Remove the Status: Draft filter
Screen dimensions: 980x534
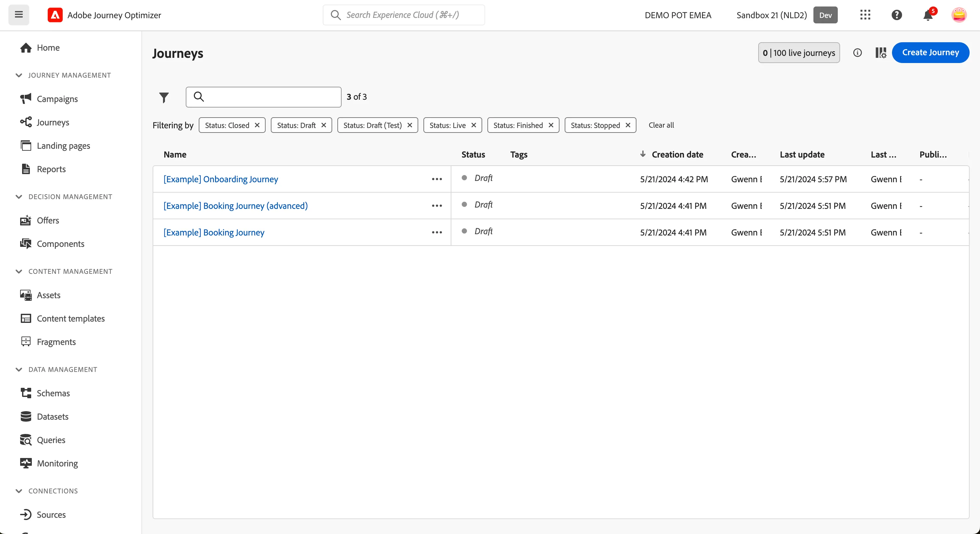324,125
